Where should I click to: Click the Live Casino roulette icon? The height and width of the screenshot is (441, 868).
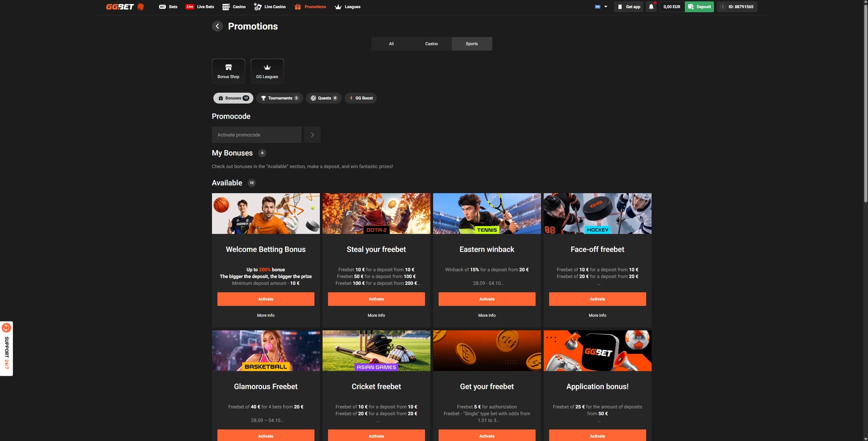point(257,7)
